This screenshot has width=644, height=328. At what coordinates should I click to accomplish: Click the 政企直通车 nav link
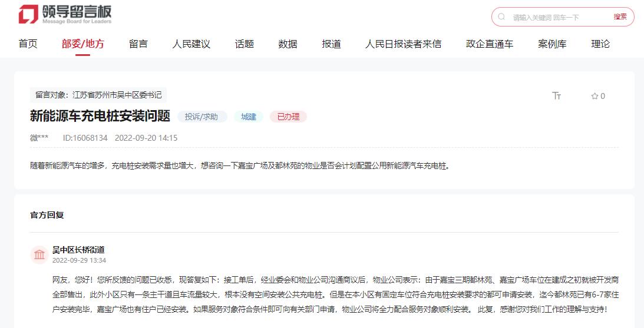click(489, 44)
